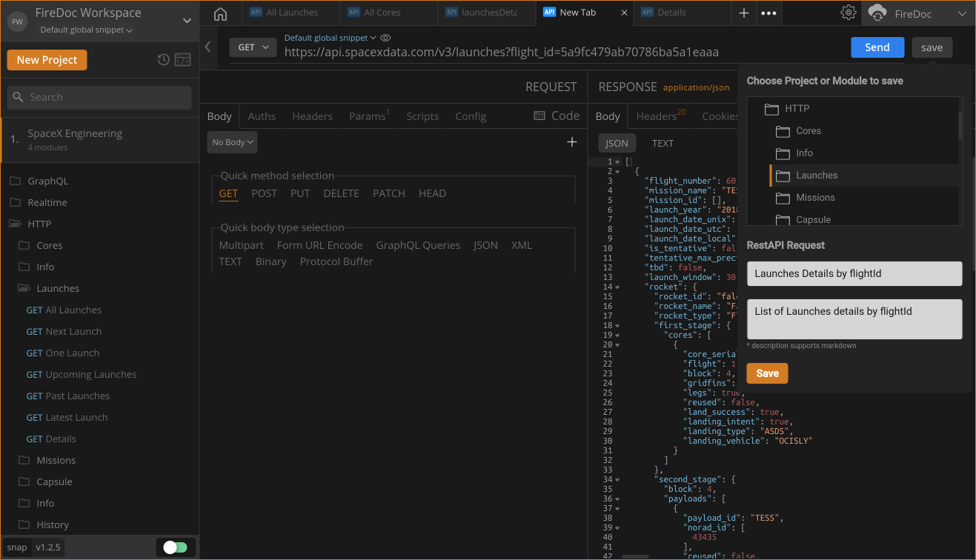Collapse the Launches folder in sidebar tree
This screenshot has height=560, width=976.
[24, 288]
